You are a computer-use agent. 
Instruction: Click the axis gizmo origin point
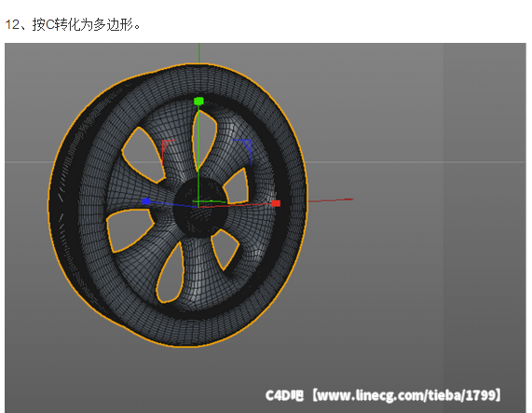pyautogui.click(x=198, y=204)
